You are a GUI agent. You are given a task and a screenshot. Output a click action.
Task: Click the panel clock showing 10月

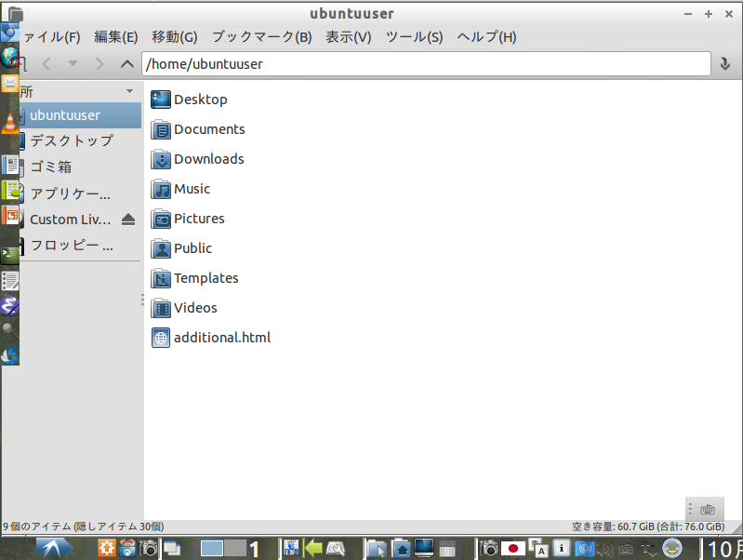pyautogui.click(x=724, y=549)
